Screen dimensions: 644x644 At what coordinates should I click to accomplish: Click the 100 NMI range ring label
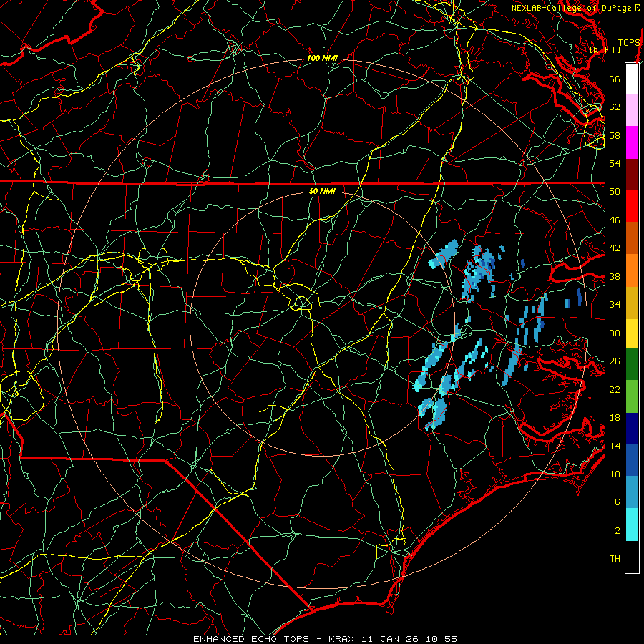tap(322, 59)
